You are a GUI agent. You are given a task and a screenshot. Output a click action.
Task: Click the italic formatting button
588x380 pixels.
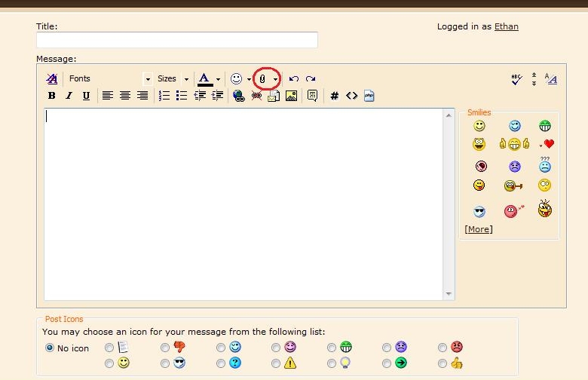(x=69, y=96)
